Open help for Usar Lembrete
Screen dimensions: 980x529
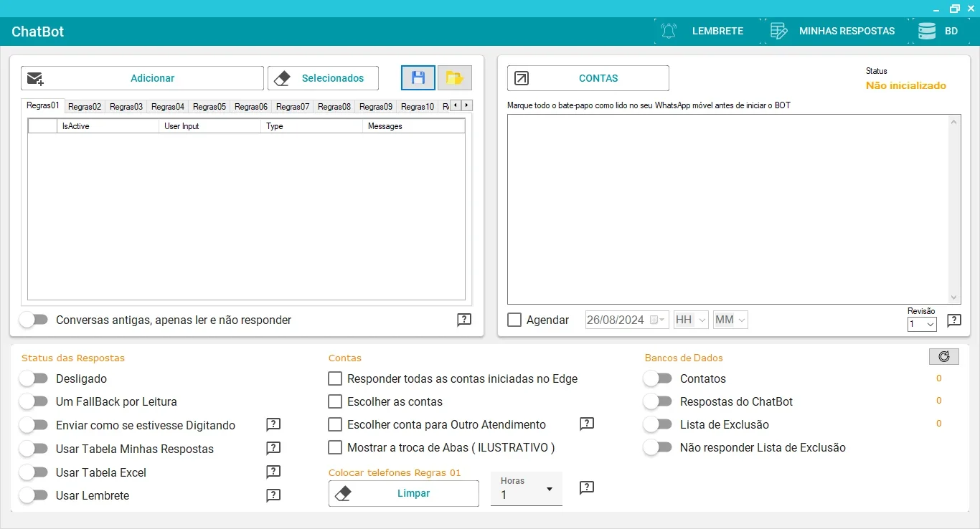click(x=273, y=495)
